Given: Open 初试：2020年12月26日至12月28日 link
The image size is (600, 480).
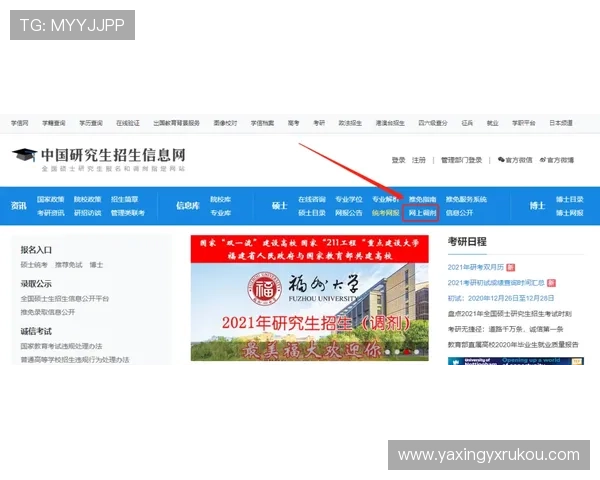Looking at the screenshot, I should tap(501, 298).
